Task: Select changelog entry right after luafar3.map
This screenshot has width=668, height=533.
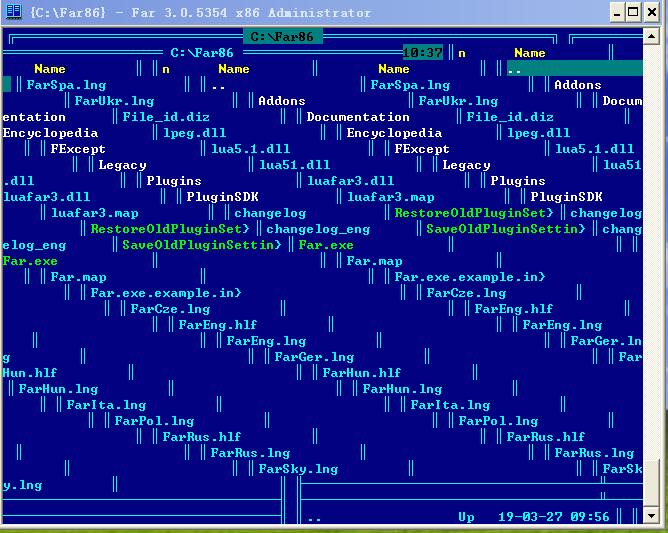Action: (270, 213)
